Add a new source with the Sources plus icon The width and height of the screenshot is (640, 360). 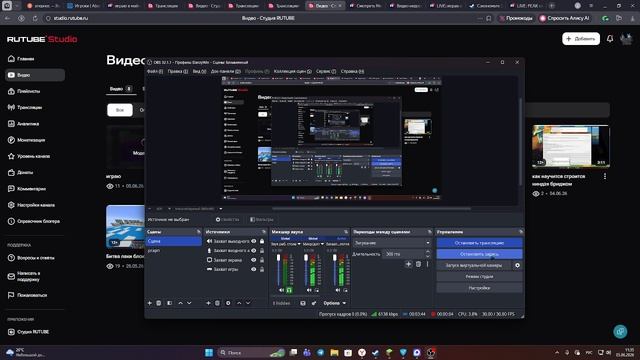(208, 303)
